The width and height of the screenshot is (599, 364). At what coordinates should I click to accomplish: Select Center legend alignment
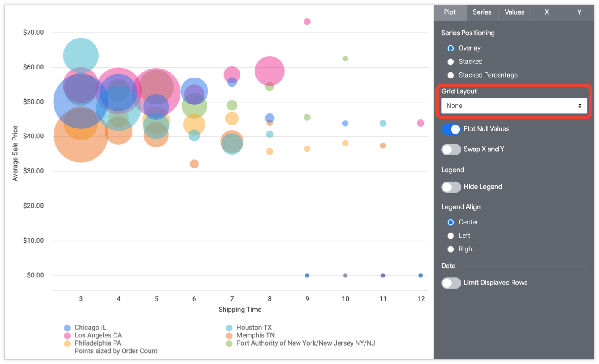[450, 222]
